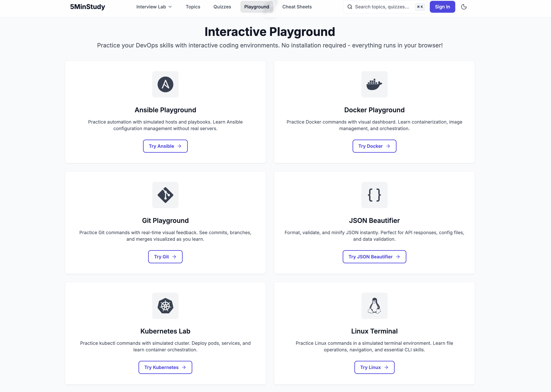Click the Linux Tux penguin icon
Viewport: 551px width, 392px height.
(x=374, y=306)
